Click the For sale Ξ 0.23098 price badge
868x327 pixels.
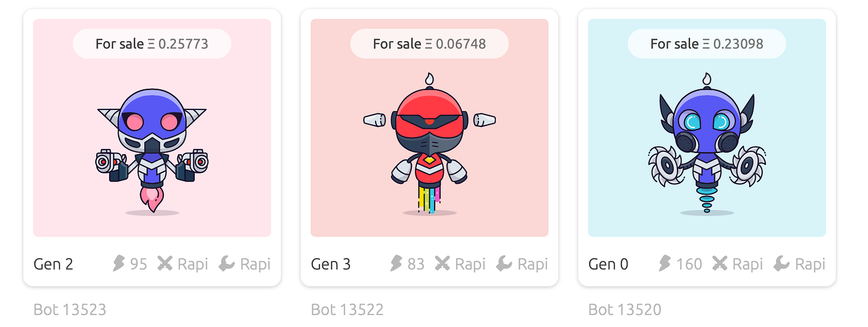pos(706,44)
